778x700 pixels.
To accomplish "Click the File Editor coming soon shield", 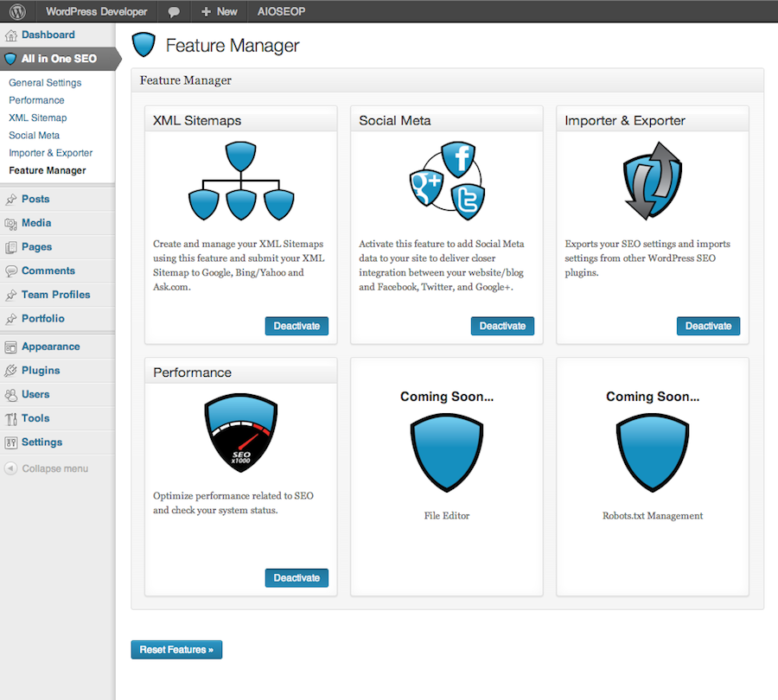I will 447,453.
